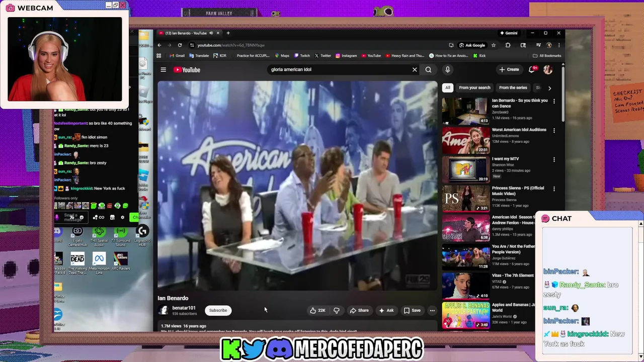The width and height of the screenshot is (644, 362).
Task: Click the Ask button below video
Action: pyautogui.click(x=386, y=310)
